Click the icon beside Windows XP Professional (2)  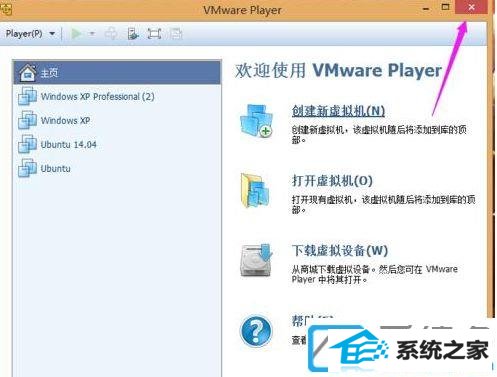(x=27, y=96)
